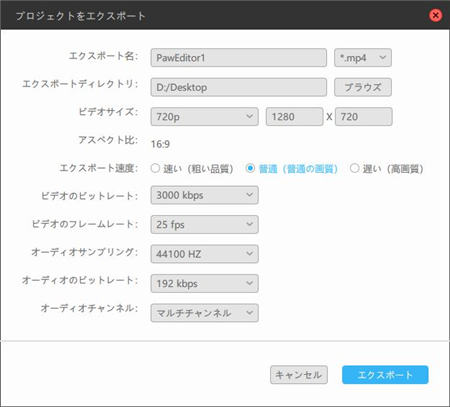Click the オーディオのビットレート label

(x=80, y=280)
